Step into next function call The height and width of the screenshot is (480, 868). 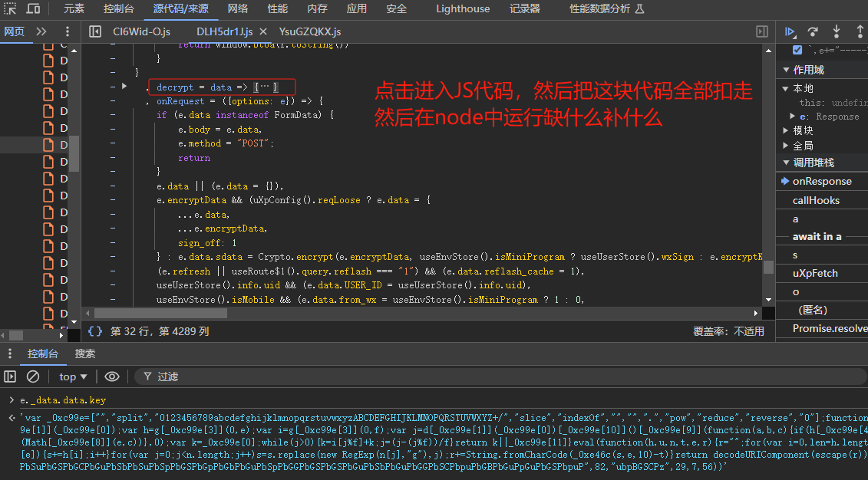coord(837,31)
